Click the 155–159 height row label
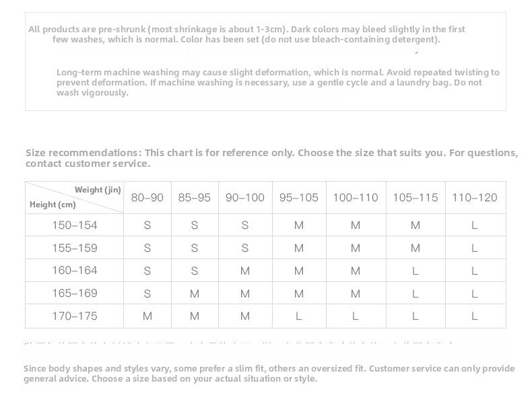This screenshot has width=532, height=418. tap(75, 248)
